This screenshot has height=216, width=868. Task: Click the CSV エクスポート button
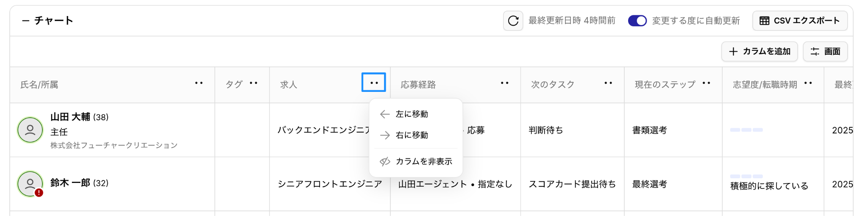pyautogui.click(x=799, y=21)
